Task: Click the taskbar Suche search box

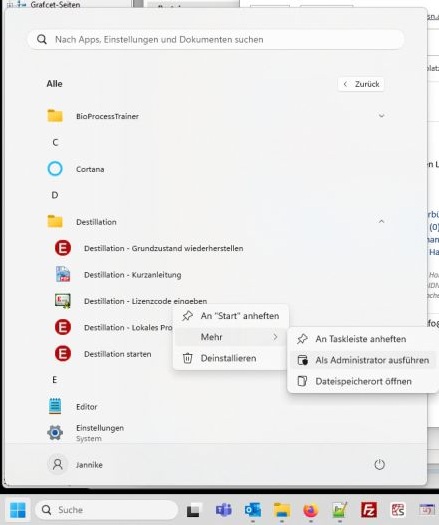Action: [x=106, y=510]
